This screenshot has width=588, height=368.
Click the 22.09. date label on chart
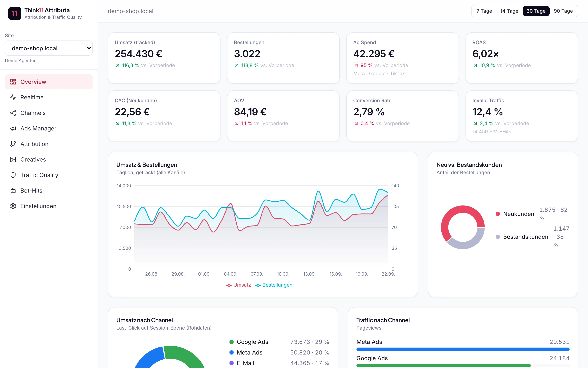(x=388, y=274)
